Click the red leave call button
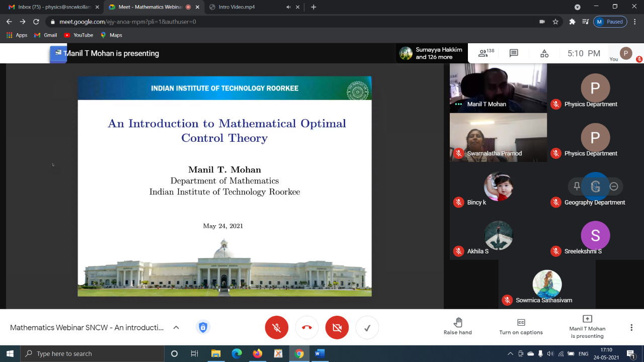This screenshot has width=644, height=362. (x=307, y=328)
